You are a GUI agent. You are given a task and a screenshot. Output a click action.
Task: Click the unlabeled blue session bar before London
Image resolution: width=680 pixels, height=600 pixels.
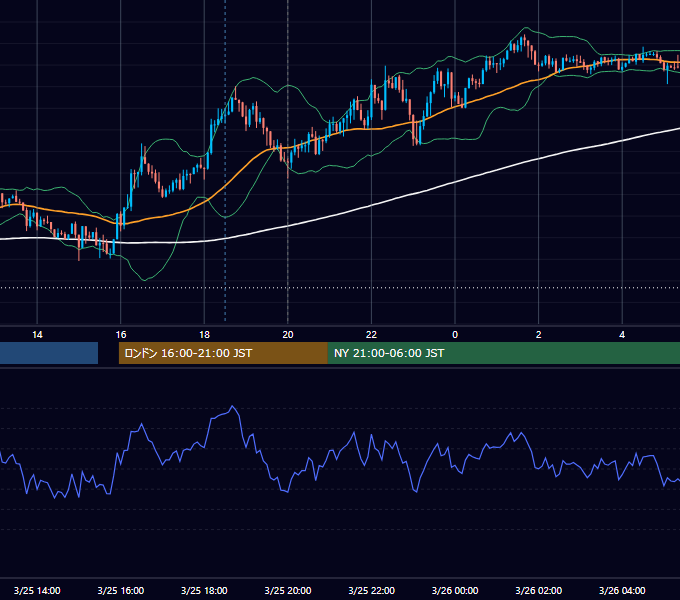(x=49, y=353)
